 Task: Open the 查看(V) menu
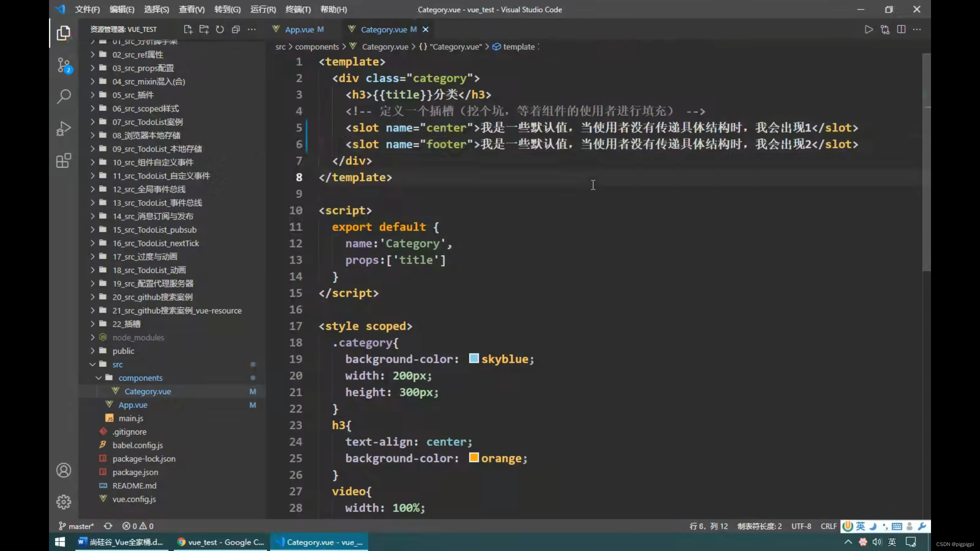191,10
